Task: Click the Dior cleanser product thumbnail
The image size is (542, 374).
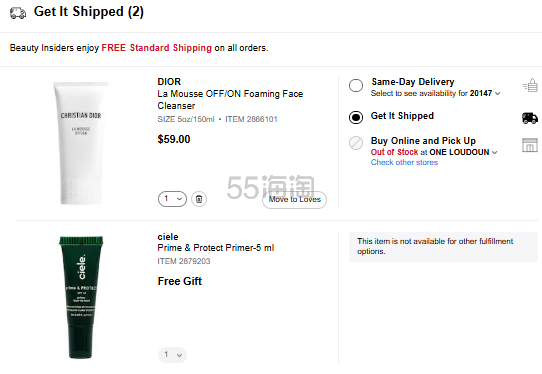Action: click(81, 143)
